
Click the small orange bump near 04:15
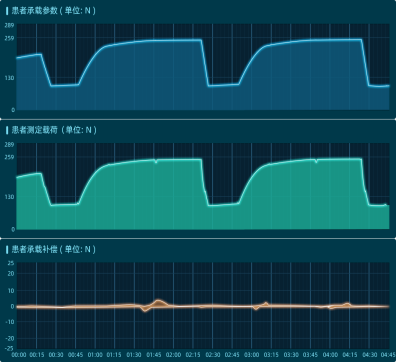point(347,304)
